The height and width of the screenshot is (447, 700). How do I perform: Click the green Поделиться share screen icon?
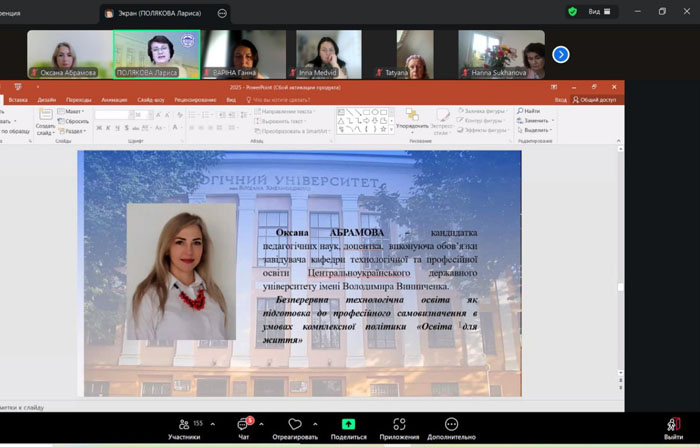(348, 425)
